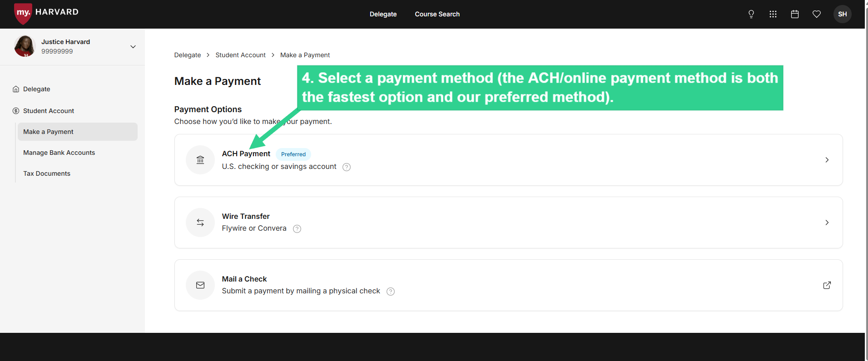Open the SH user avatar menu

[843, 14]
